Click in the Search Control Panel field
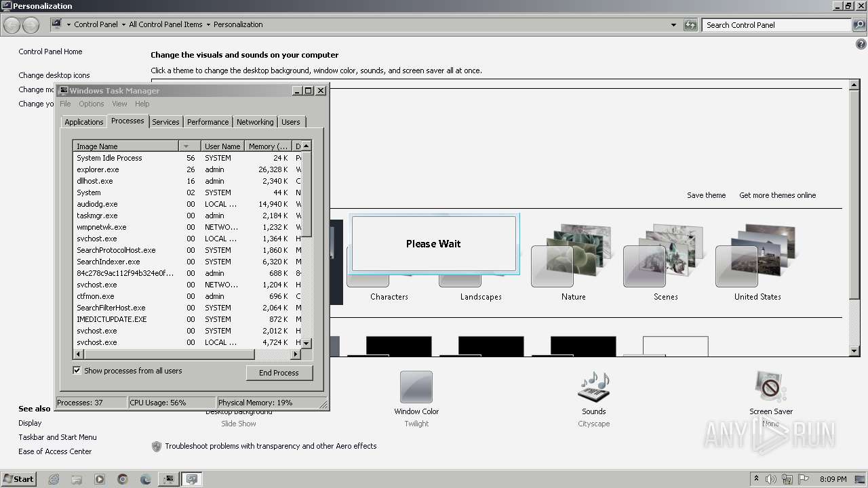Screen dimensions: 868x488 776,25
